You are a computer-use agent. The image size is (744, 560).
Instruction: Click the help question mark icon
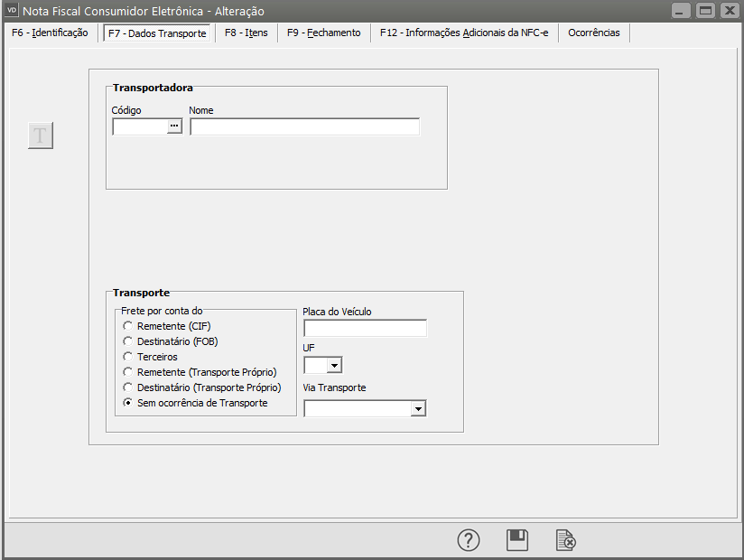469,540
